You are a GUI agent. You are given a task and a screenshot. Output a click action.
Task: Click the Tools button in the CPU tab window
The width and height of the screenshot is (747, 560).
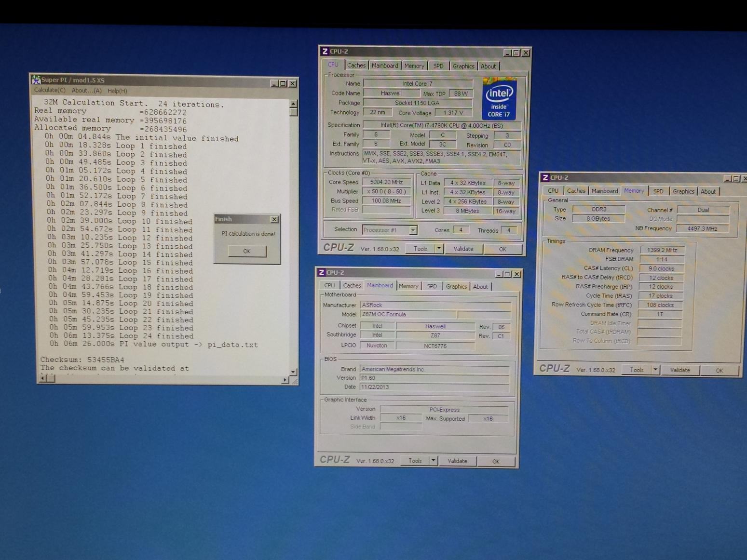click(420, 249)
